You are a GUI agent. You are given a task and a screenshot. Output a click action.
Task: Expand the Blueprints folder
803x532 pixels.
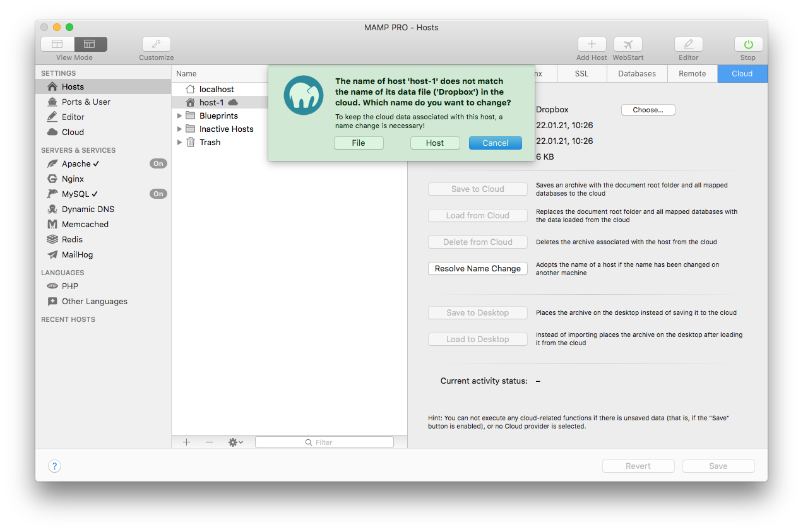click(x=180, y=115)
